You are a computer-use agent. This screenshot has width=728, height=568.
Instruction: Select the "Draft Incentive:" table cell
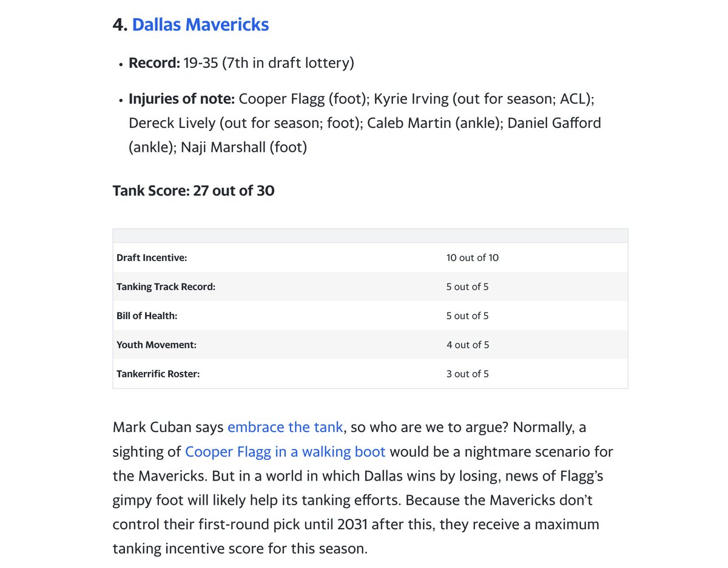coord(152,258)
